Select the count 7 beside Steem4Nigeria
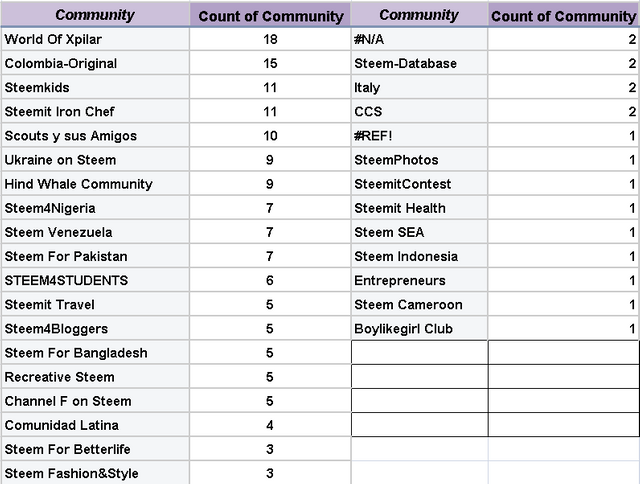This screenshot has height=484, width=640. coord(270,208)
